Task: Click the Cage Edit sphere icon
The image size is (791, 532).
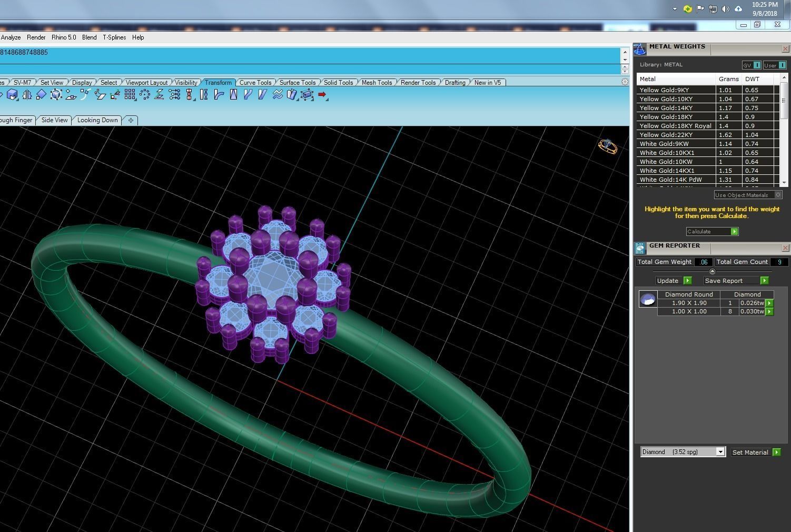Action: coord(56,95)
